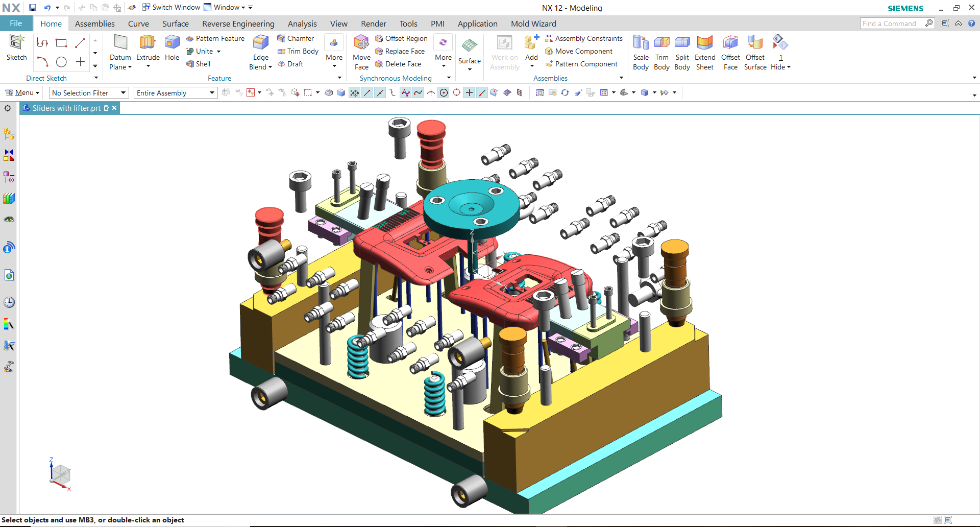Click the Help question mark icon
980x527 pixels.
click(972, 23)
